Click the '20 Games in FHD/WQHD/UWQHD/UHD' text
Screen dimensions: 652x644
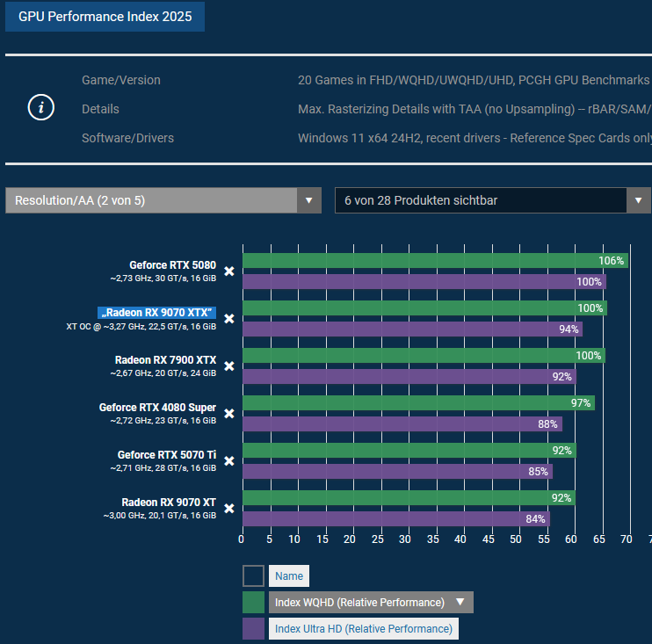point(405,80)
